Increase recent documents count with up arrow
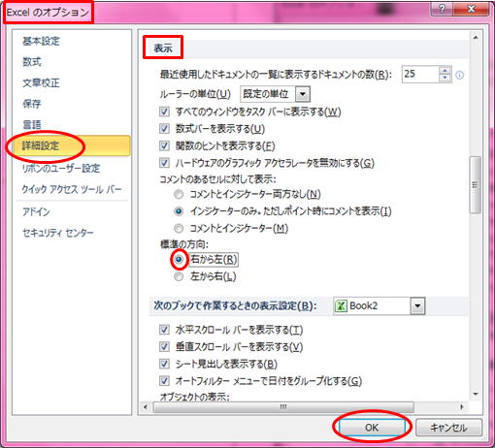This screenshot has width=495, height=448. coord(445,71)
